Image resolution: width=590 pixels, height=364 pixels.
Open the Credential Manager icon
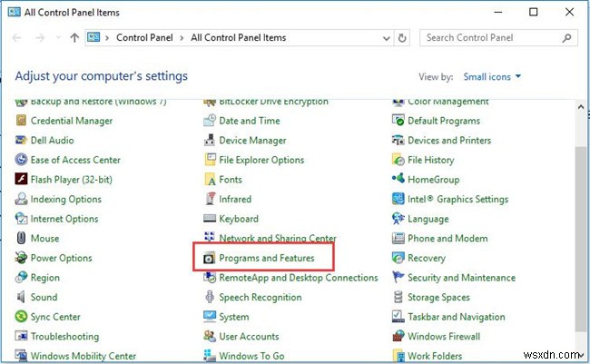tap(21, 121)
